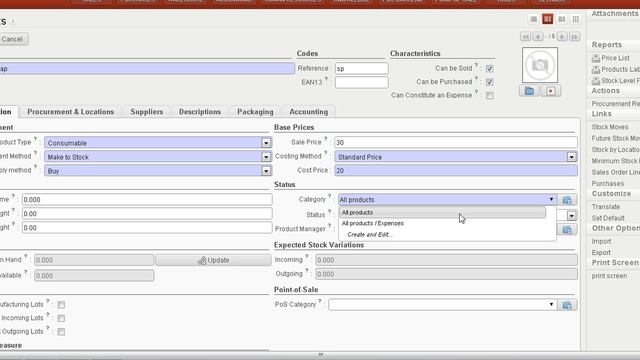
Task: Switch to the third view-mode icon
Action: coord(562,19)
